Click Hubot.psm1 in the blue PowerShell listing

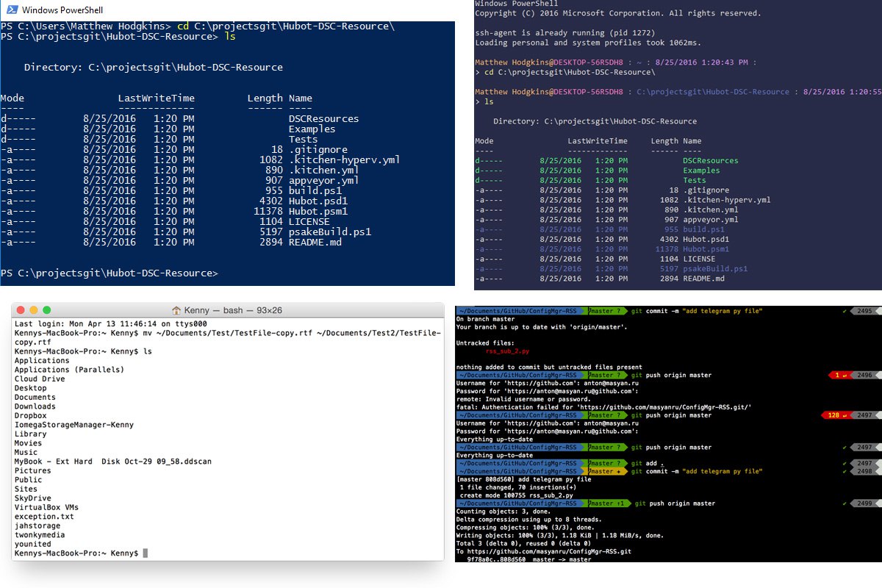click(x=318, y=211)
